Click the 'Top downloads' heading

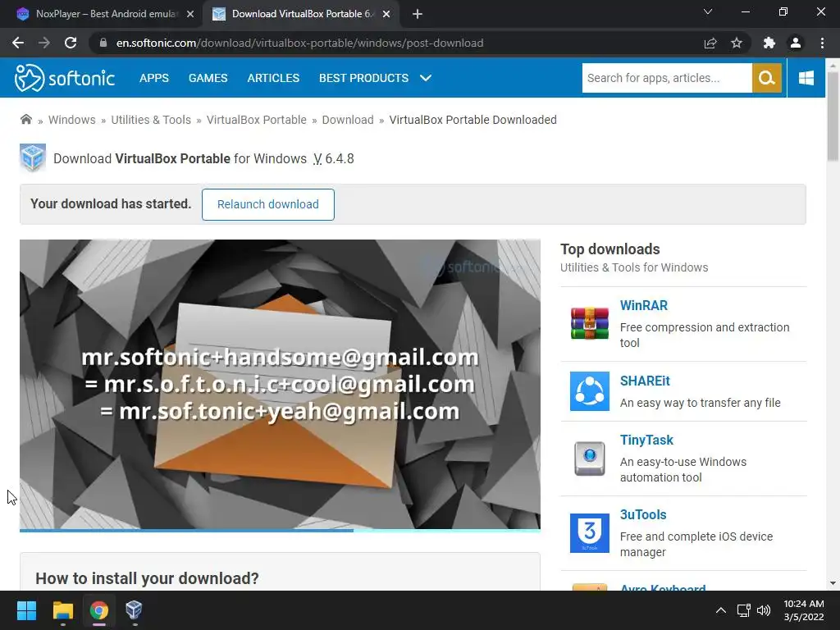tap(610, 249)
